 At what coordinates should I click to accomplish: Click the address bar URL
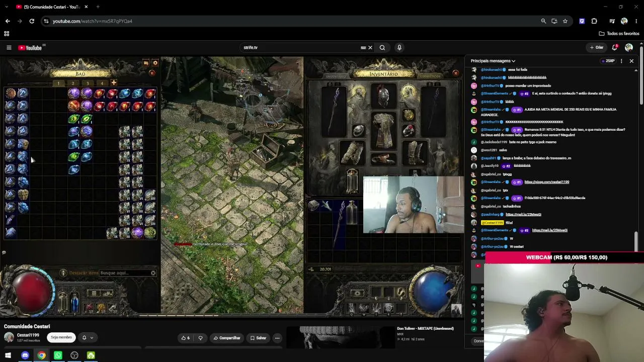[93, 21]
